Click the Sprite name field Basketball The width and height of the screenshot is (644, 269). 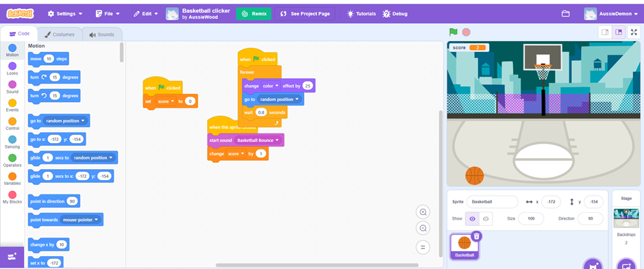coord(492,202)
